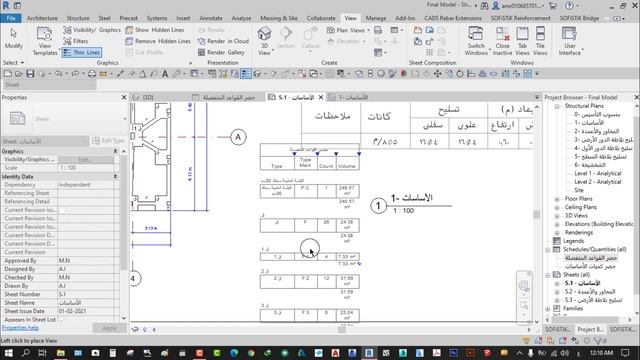Screen dimensions: 640x360
Task: Open the User Interface dropdown
Action: point(570,41)
